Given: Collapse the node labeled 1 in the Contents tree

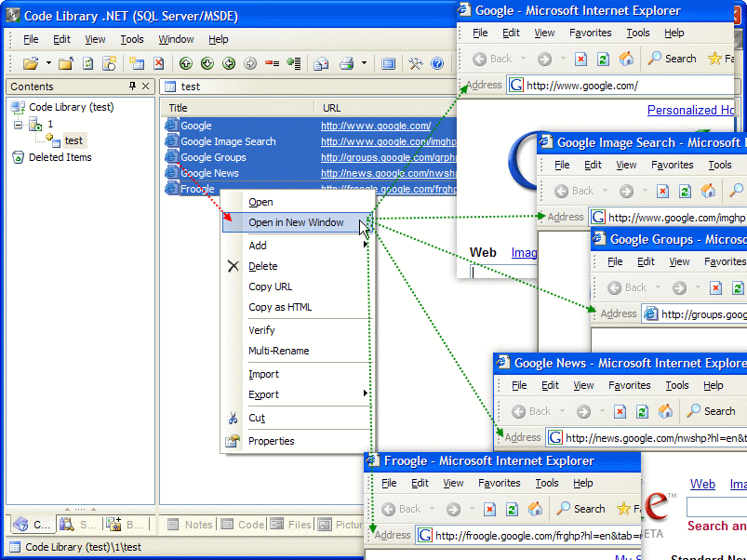Looking at the screenshot, I should click(x=18, y=125).
